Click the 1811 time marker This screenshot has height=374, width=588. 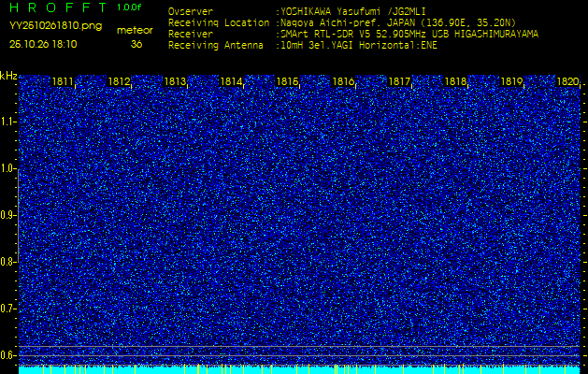click(64, 82)
